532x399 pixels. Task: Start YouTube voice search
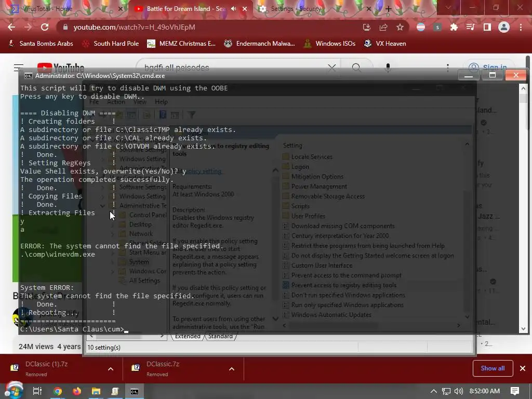(388, 68)
